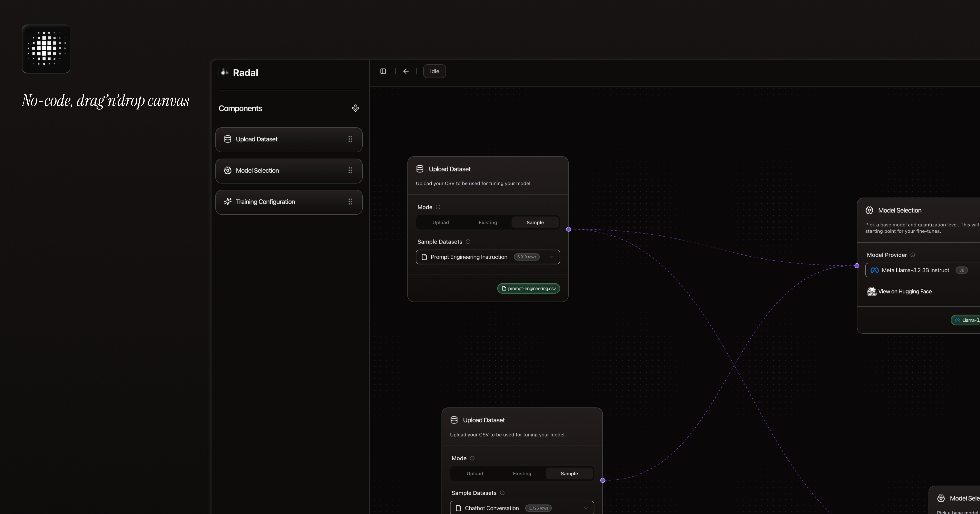Click the Radal logo icon in the sidebar header
Image resolution: width=980 pixels, height=514 pixels.
tap(224, 72)
